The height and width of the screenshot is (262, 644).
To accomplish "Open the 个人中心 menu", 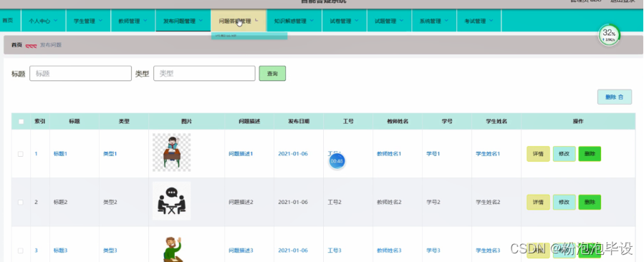I will 43,21.
